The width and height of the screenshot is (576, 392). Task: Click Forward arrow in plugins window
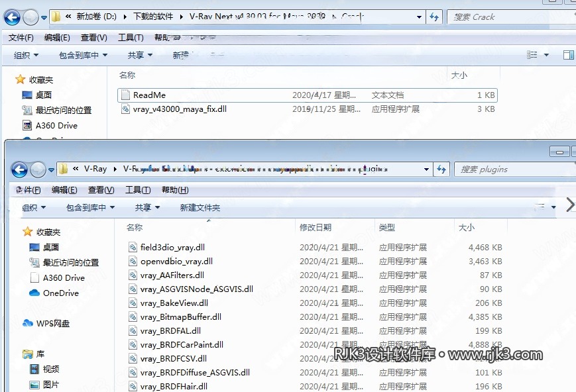38,170
